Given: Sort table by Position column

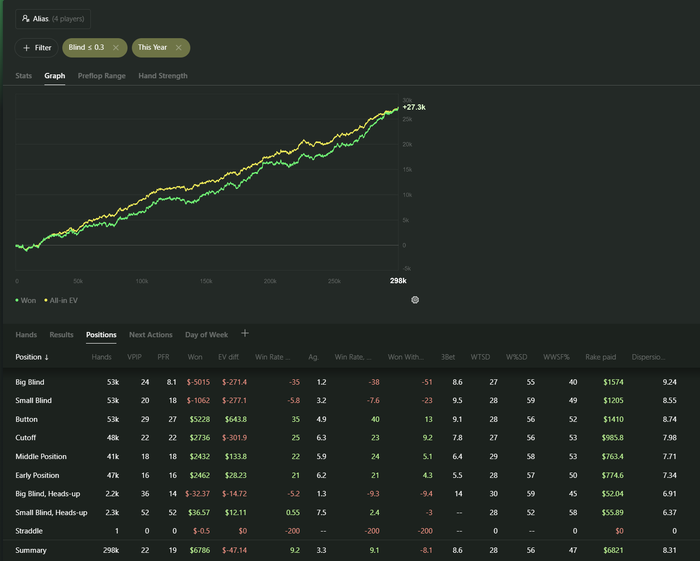Looking at the screenshot, I should pos(32,357).
